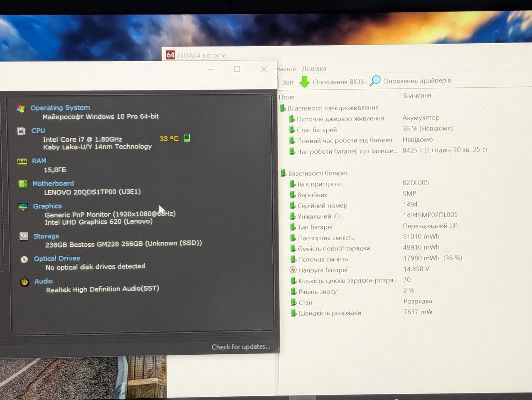Click the battery voltage icon beside Напруга батареї

click(x=293, y=270)
